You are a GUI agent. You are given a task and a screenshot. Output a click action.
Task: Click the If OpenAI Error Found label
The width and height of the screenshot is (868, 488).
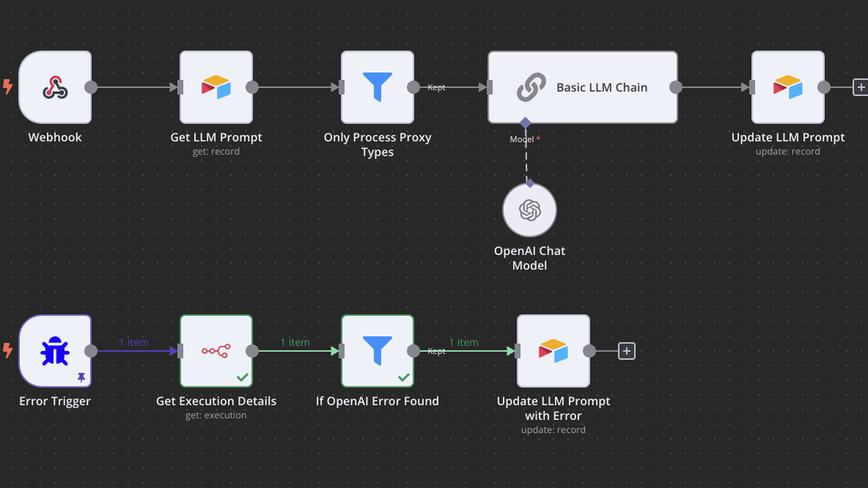click(x=377, y=401)
